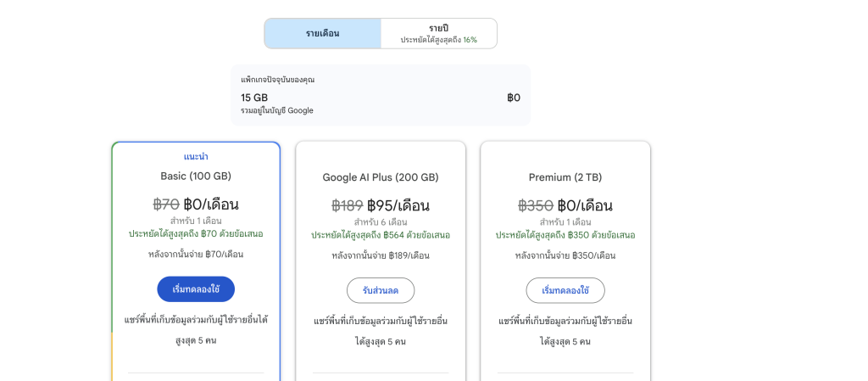This screenshot has width=868, height=381.
Task: Click the แพ็กเกจปัจจุบันของคุณ heading
Action: click(278, 80)
